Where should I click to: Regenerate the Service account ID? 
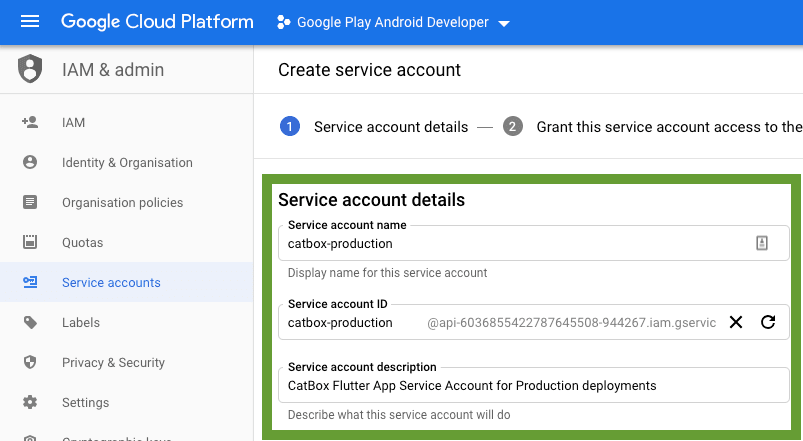[768, 322]
